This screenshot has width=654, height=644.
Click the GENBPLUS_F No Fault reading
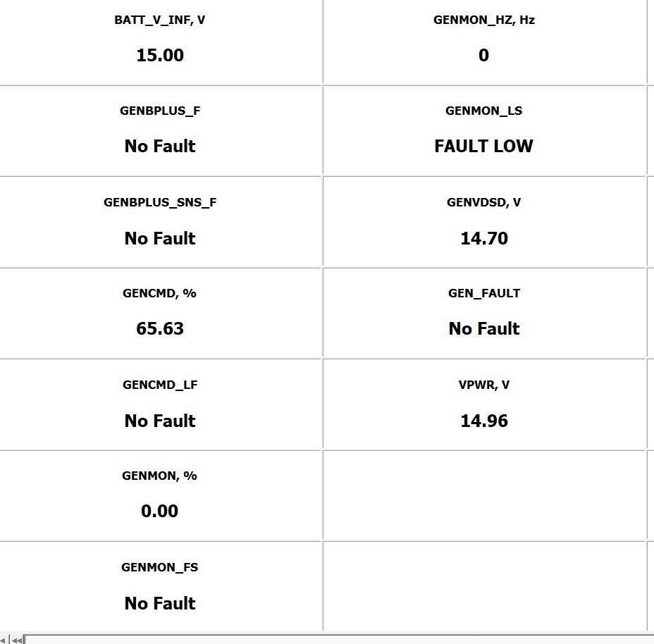point(159,146)
